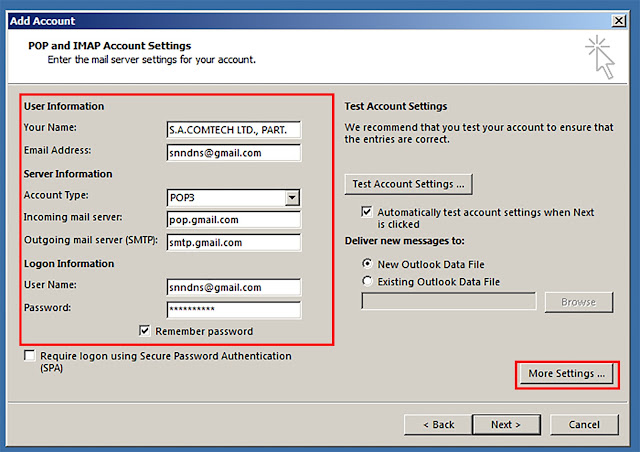The image size is (640, 452).
Task: Enable Require logon using Secure Password Authentication
Action: (x=29, y=356)
